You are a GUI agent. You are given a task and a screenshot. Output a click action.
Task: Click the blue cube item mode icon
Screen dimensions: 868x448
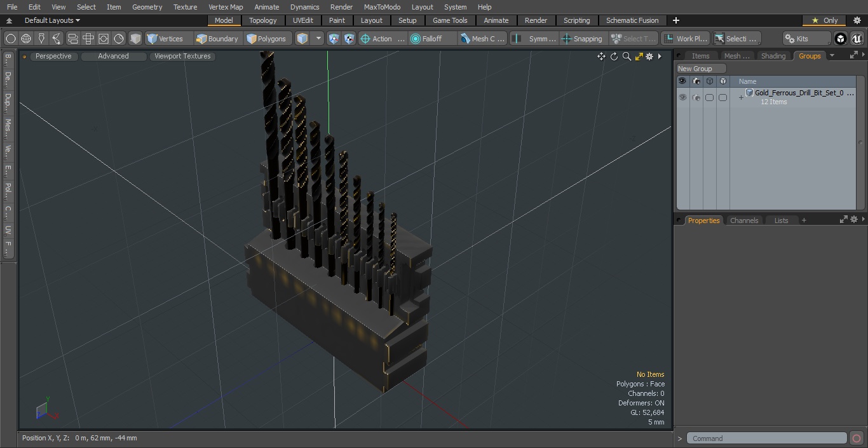pos(302,39)
